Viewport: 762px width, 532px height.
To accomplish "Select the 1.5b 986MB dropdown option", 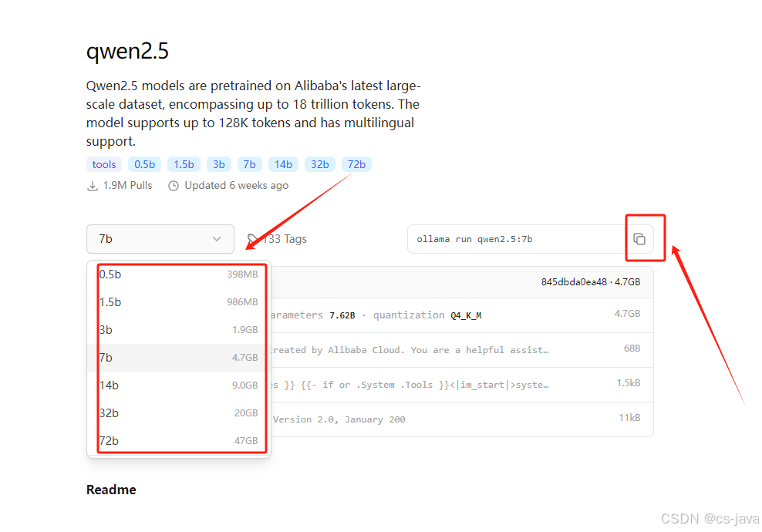I will pyautogui.click(x=179, y=302).
